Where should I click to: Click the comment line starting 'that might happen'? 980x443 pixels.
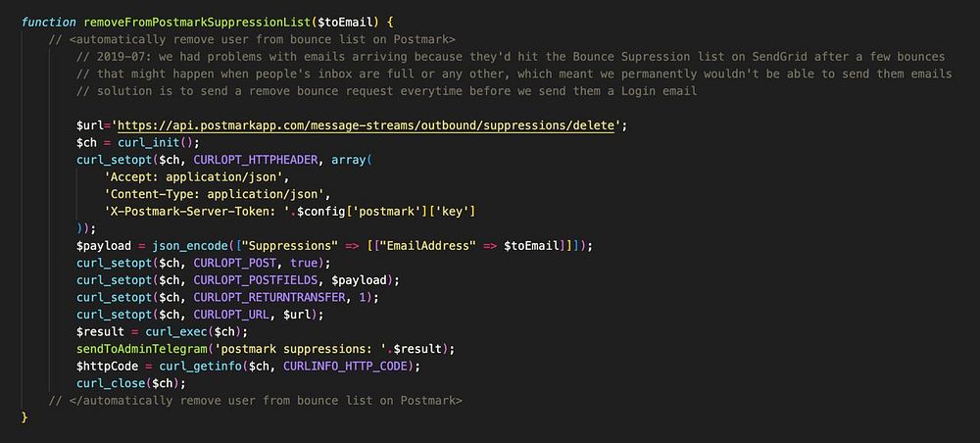(514, 74)
